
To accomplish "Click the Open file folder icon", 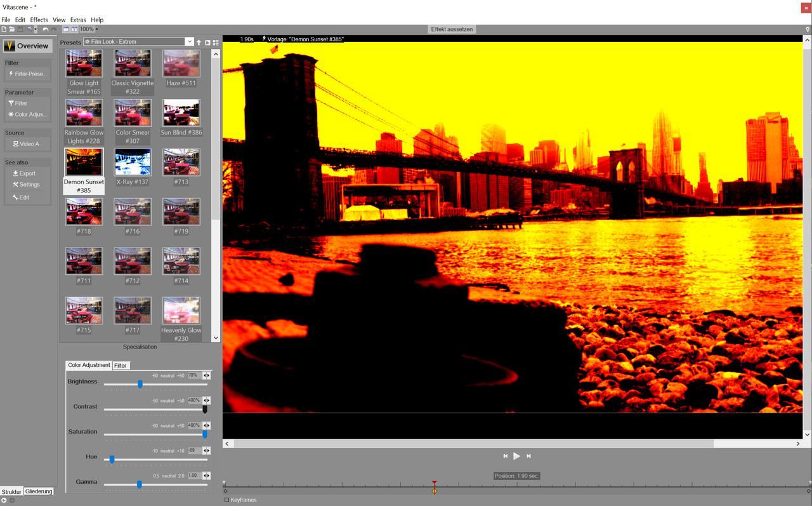I will [x=12, y=29].
